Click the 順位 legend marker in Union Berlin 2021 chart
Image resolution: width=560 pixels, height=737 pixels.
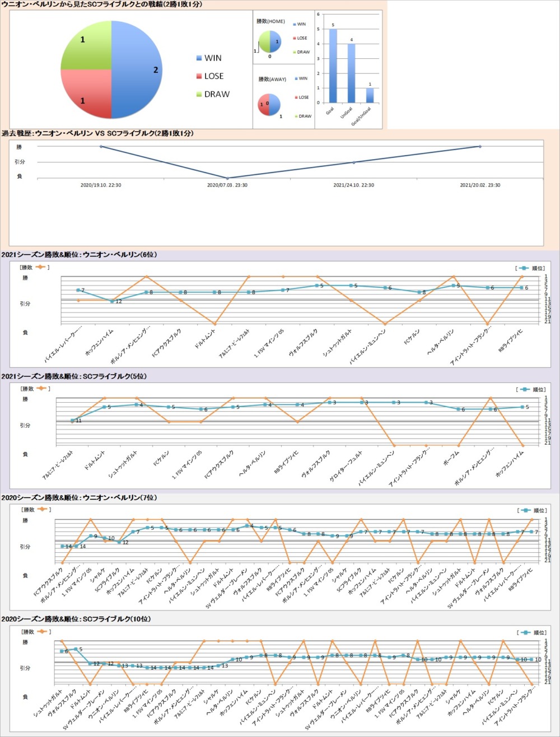point(524,268)
